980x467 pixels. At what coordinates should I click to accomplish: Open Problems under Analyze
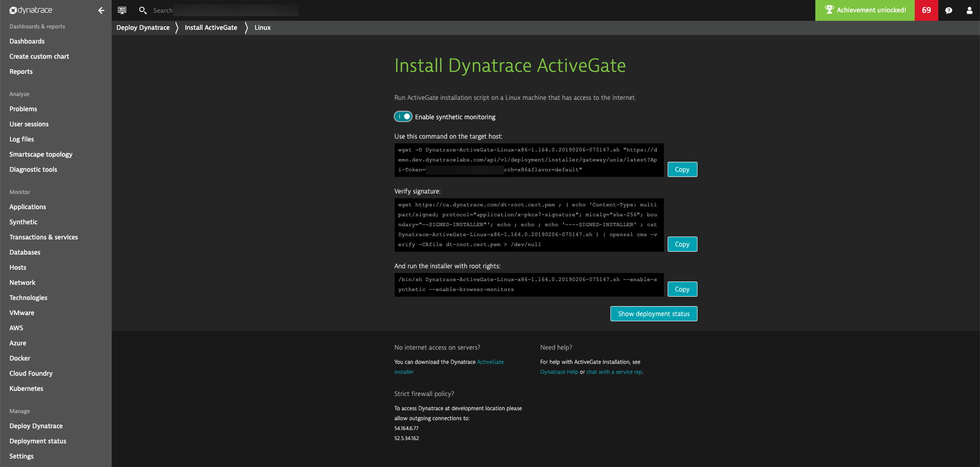(23, 109)
